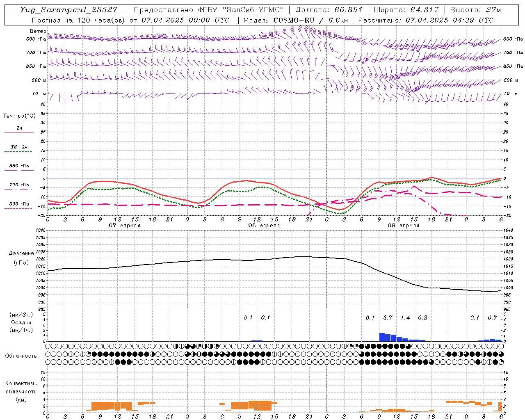Click the 0.7 precipitation value

pyautogui.click(x=492, y=318)
